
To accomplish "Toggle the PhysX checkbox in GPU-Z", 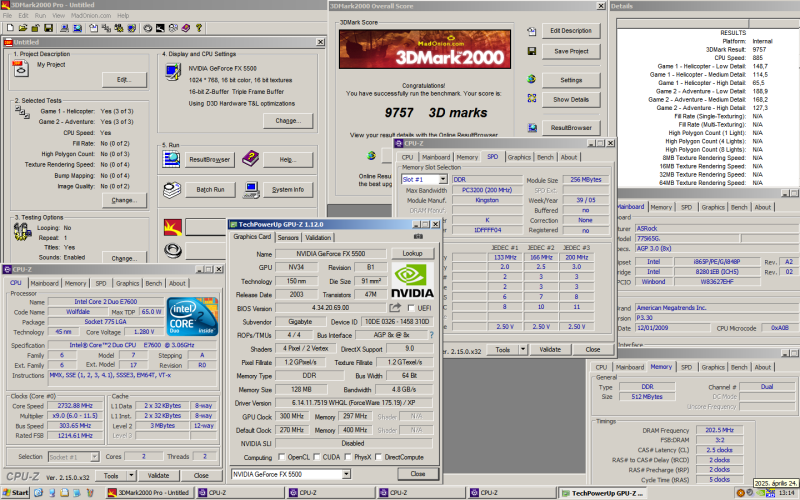I will pyautogui.click(x=348, y=457).
